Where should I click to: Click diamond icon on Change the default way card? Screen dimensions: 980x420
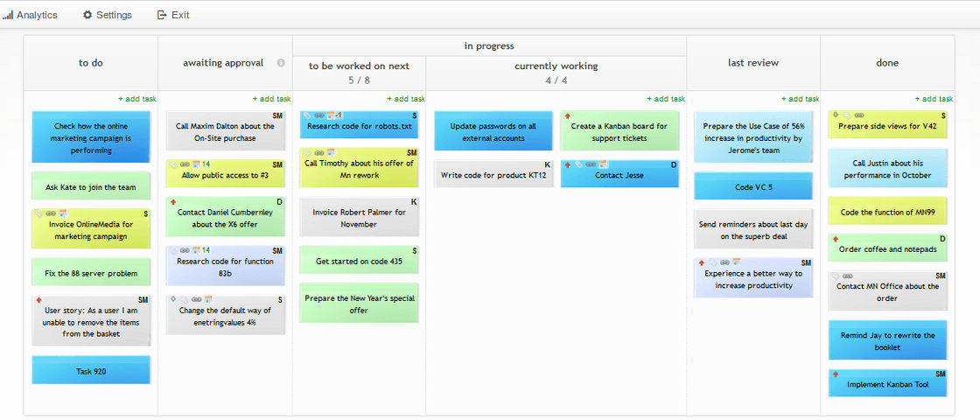pos(173,299)
